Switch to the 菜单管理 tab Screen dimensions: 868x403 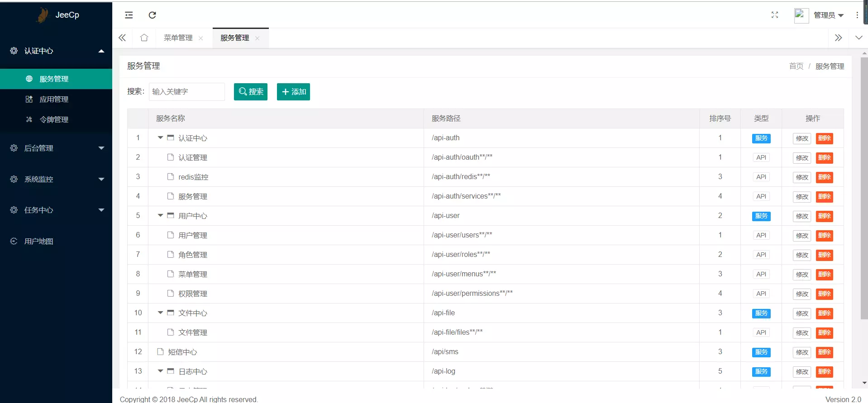[x=178, y=38]
